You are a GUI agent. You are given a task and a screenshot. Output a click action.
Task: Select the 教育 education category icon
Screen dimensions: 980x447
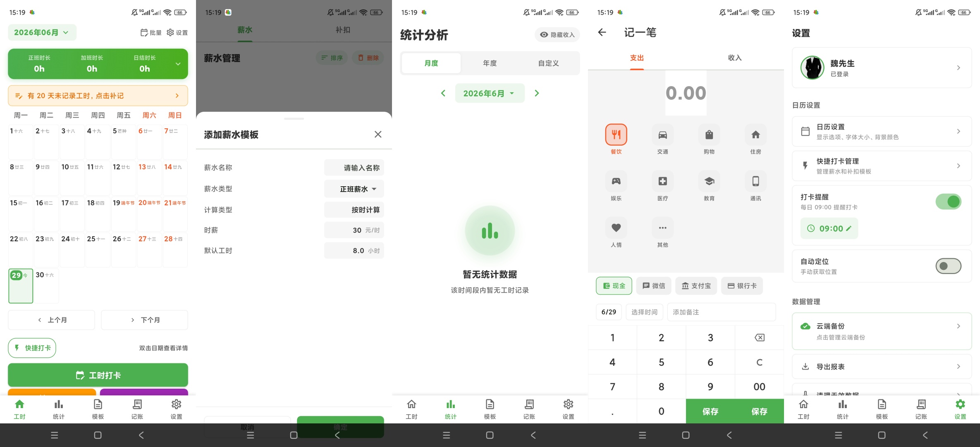coord(709,181)
